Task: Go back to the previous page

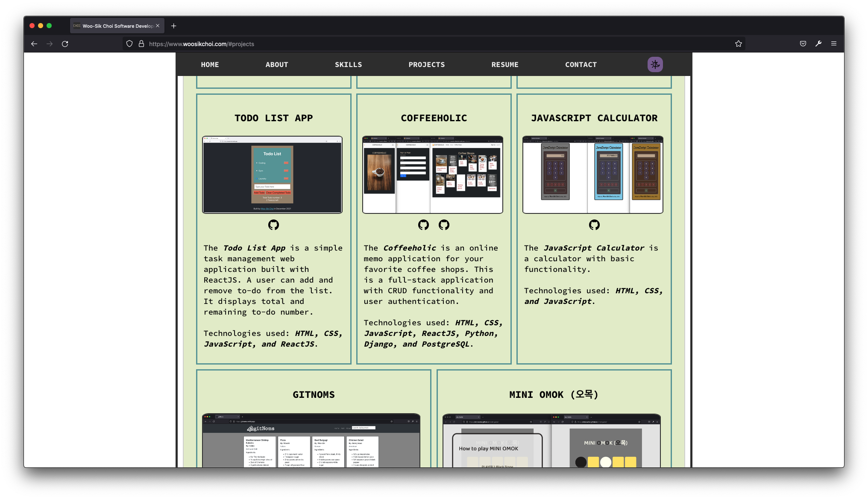Action: coord(34,44)
